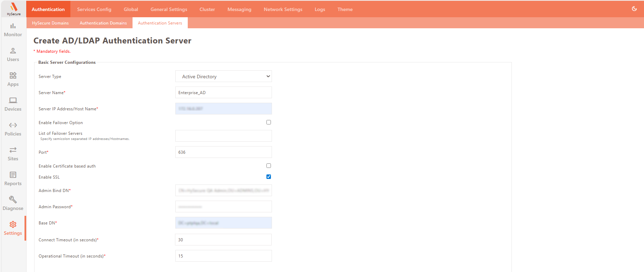Switch to HySecure Domains subtab
Screen dimensions: 644x272
50,23
